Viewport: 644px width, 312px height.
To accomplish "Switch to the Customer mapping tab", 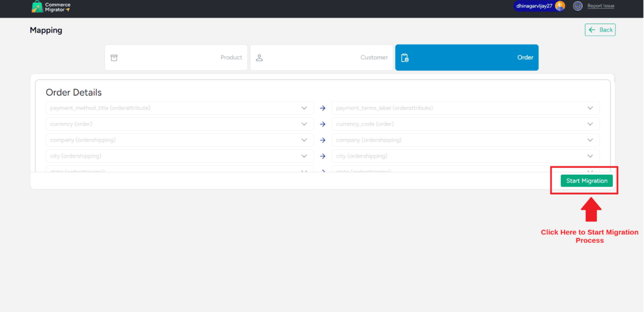I will [322, 57].
